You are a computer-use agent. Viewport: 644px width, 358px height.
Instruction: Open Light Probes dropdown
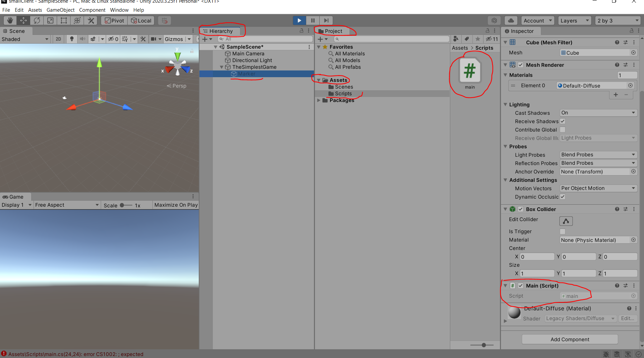[x=598, y=155]
